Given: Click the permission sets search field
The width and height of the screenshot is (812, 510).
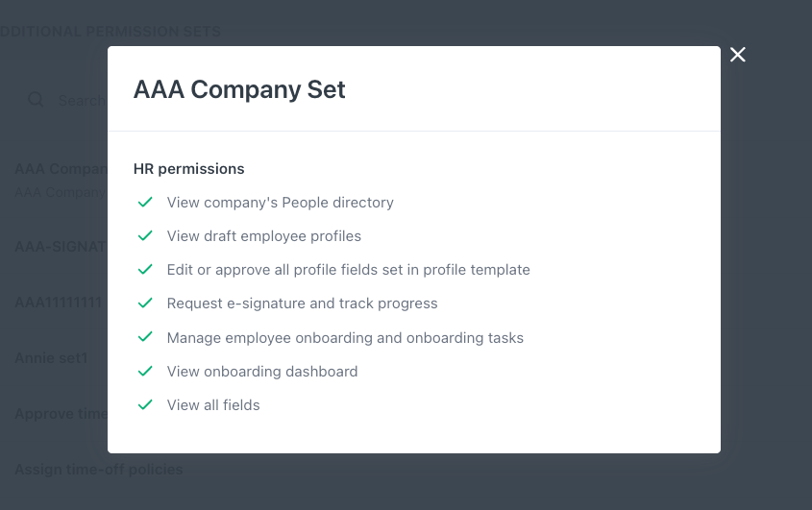Looking at the screenshot, I should [82, 100].
